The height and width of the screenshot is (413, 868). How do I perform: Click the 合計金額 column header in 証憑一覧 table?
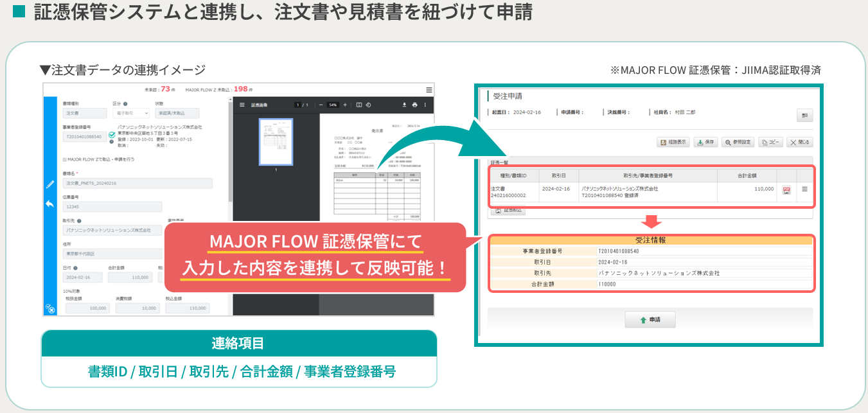[x=747, y=175]
